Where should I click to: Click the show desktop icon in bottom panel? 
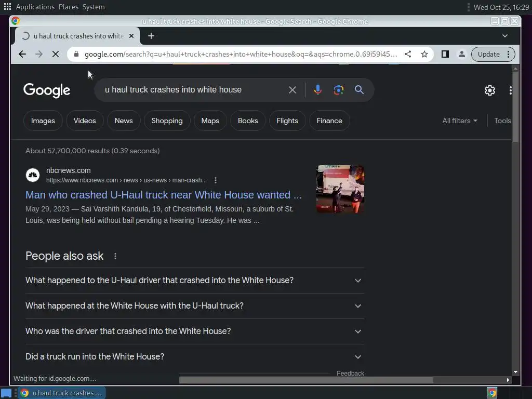pos(6,393)
